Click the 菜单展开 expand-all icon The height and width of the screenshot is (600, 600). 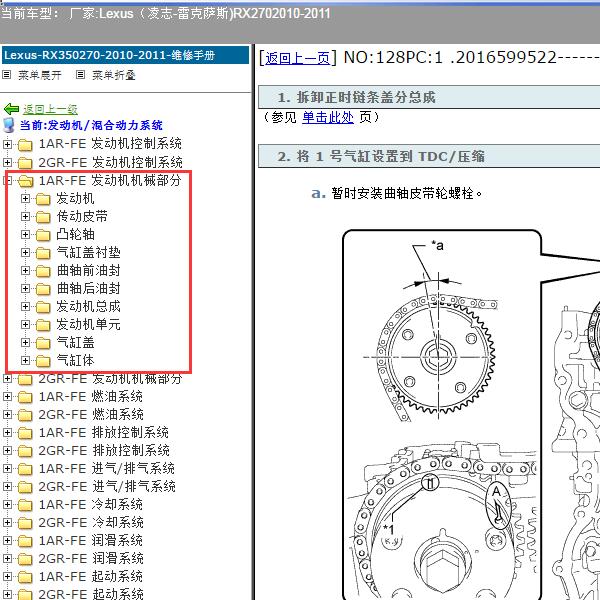point(7,74)
